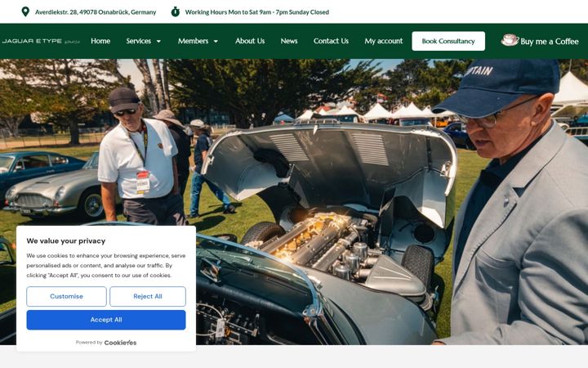Reject all cookies
The width and height of the screenshot is (588, 368).
click(x=148, y=296)
